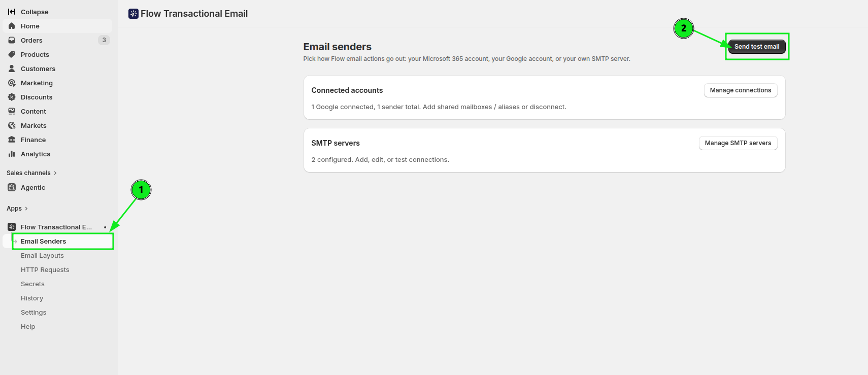Open the Orders menu item
Screen dimensions: 868x375
(x=57, y=40)
